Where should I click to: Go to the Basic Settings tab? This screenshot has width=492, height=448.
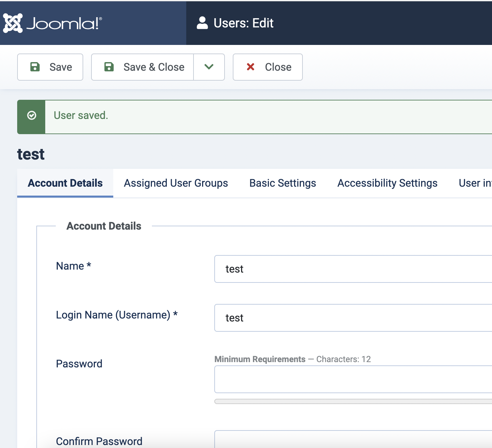283,183
